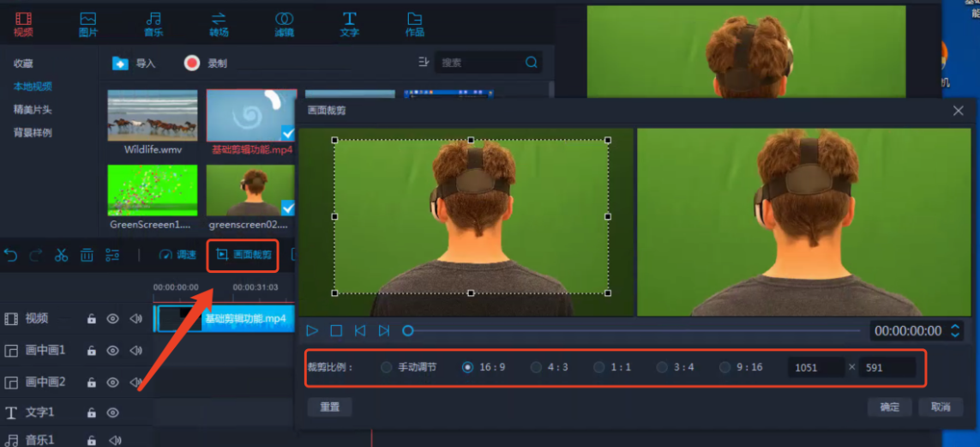The image size is (980, 447).
Task: Select the 4 : 3 crop ratio
Action: coord(549,367)
